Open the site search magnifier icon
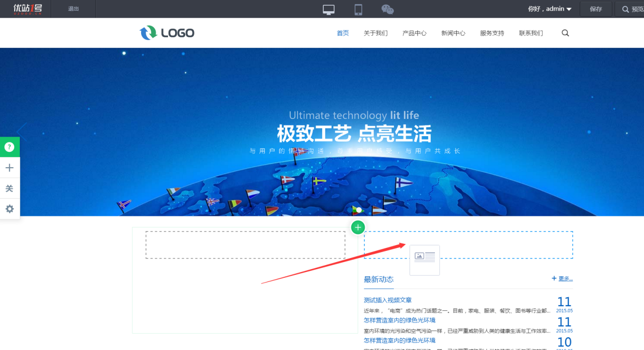Screen dimensions: 644x350 [x=565, y=33]
